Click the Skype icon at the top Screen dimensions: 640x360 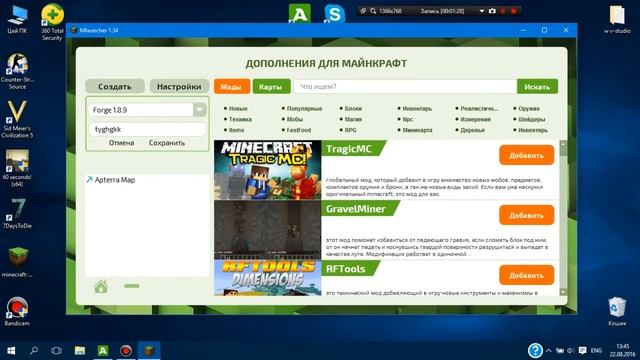334,14
